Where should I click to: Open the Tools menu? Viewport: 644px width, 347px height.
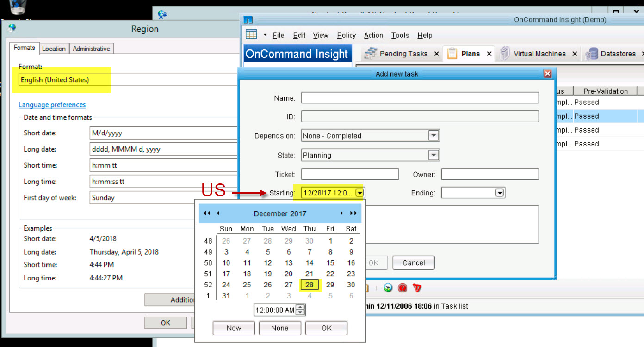click(x=400, y=35)
